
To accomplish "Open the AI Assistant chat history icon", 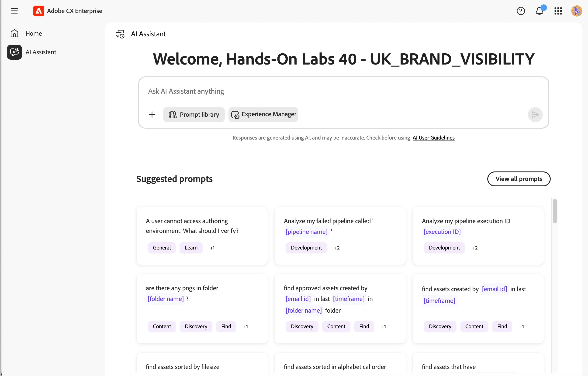I will [x=120, y=34].
